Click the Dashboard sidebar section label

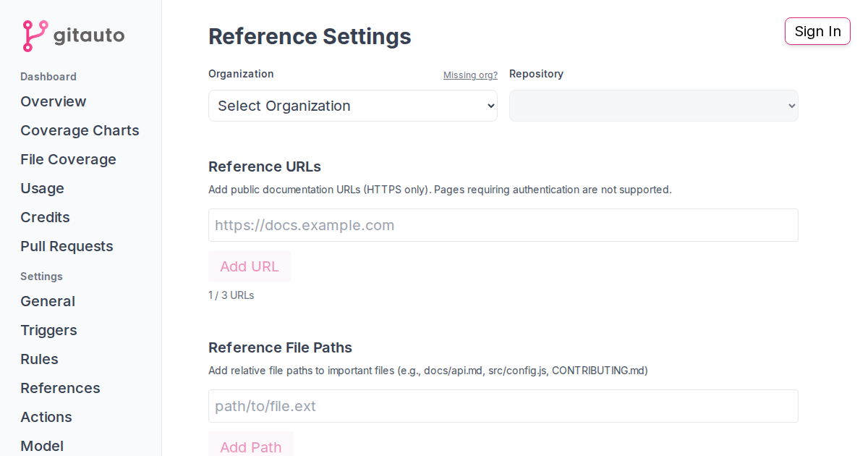coord(48,77)
